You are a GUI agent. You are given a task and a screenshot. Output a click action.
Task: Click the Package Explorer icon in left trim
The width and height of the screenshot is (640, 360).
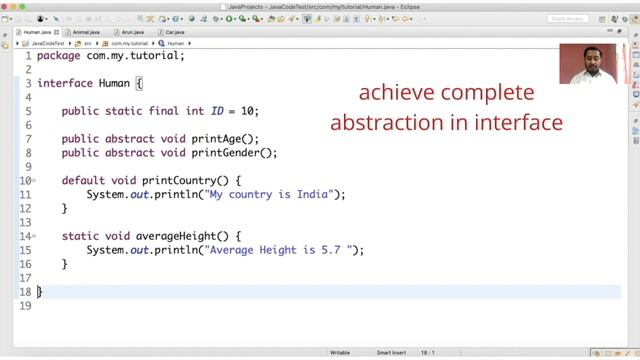(x=5, y=46)
